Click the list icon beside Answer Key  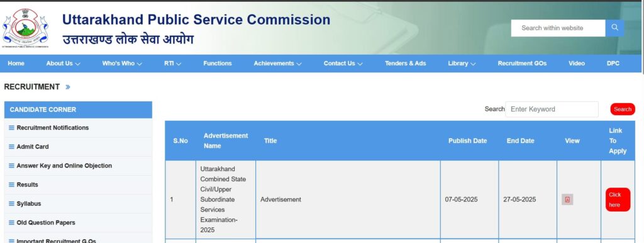tap(11, 166)
